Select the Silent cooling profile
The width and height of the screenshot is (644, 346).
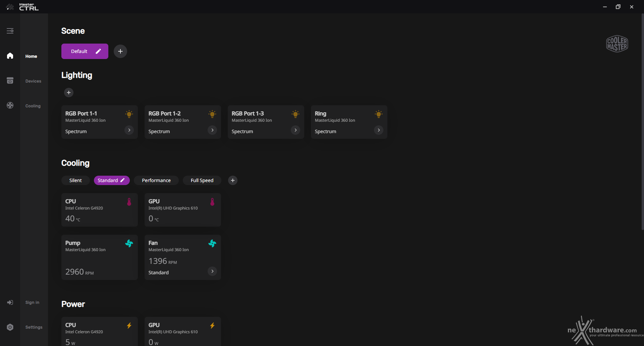pos(75,180)
